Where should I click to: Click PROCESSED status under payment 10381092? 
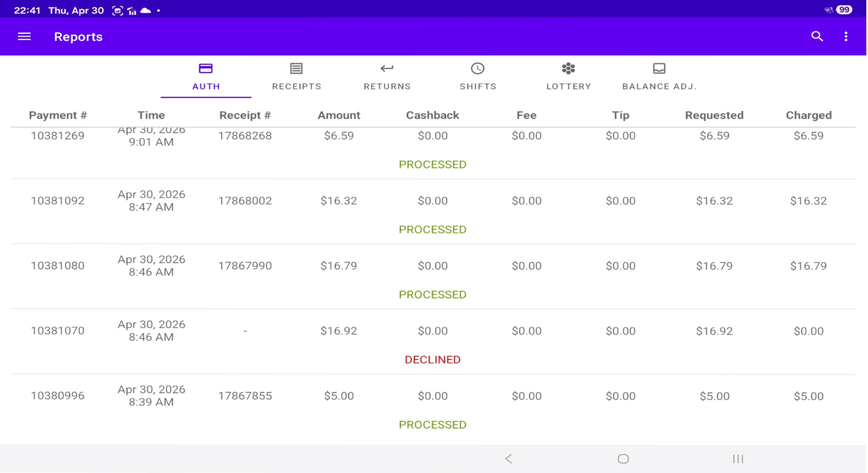[433, 230]
